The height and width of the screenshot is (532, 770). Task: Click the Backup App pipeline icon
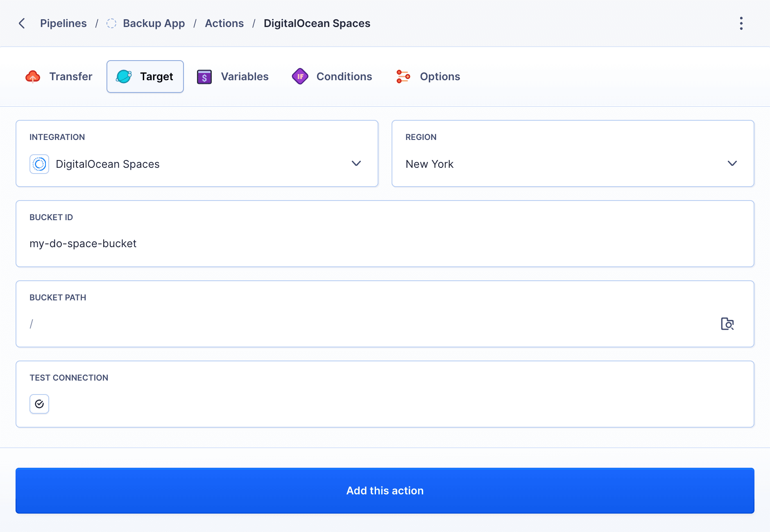click(x=111, y=23)
